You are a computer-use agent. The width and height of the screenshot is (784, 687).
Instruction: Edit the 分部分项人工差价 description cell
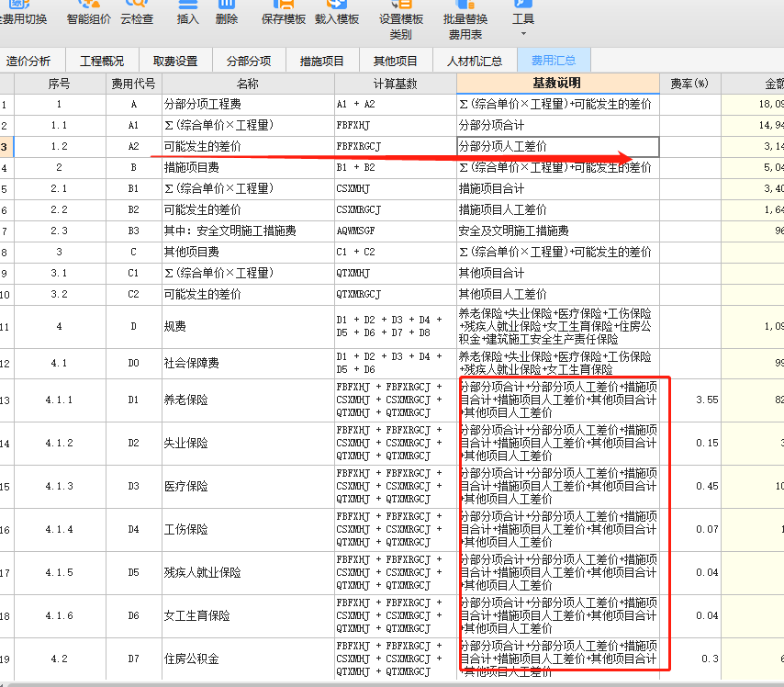pos(558,147)
